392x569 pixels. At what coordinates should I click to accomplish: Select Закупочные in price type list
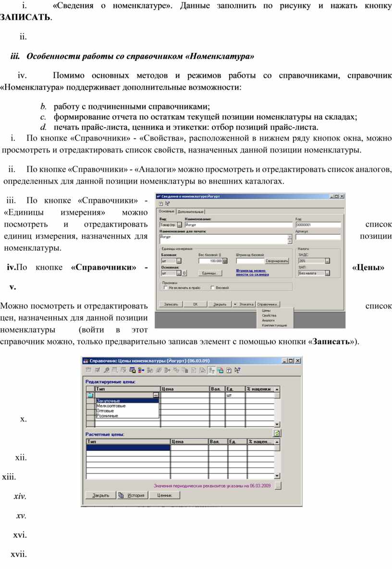tap(127, 401)
